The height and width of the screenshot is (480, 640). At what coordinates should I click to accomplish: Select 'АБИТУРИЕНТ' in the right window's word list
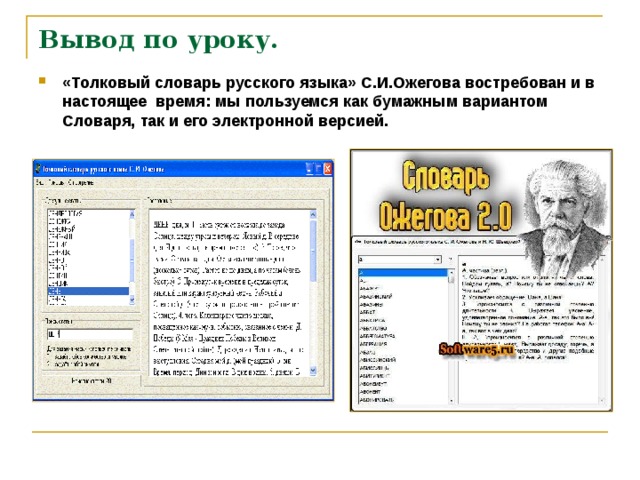[x=375, y=376]
